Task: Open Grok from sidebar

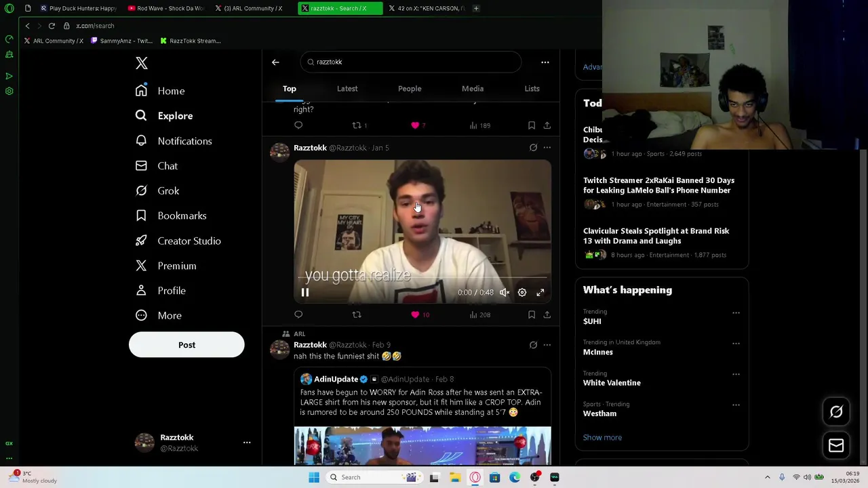Action: 157,191
